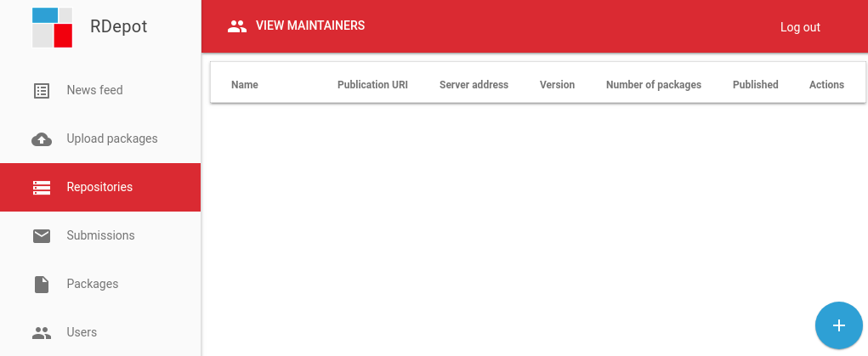Click VIEW MAINTAINERS button text
Viewport: 868px width, 356px height.
310,25
